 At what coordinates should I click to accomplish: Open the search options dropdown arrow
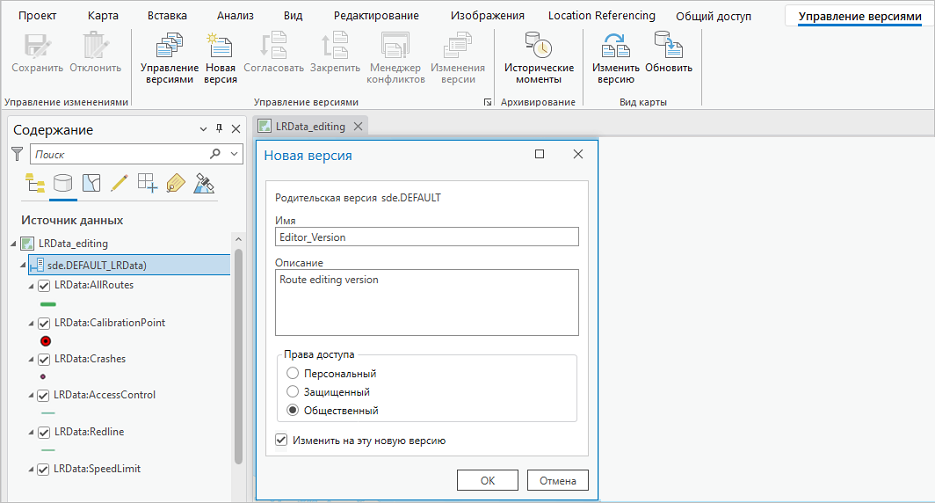(235, 155)
